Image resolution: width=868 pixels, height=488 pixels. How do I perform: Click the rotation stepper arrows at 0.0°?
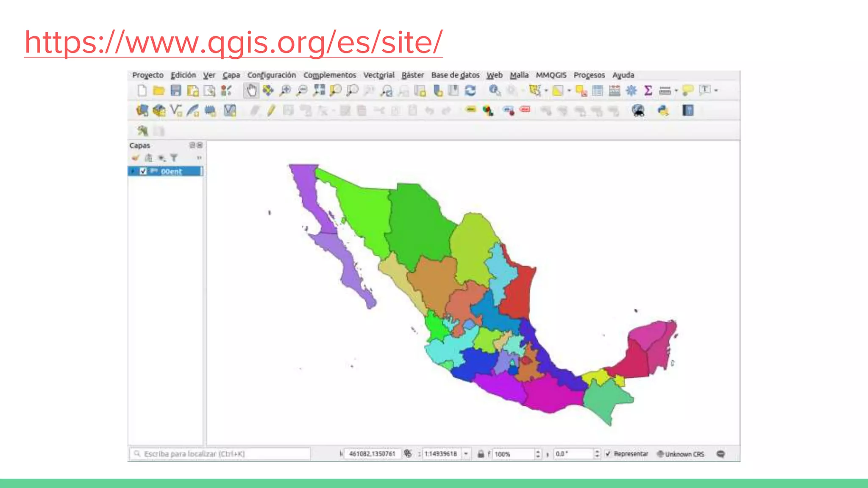pos(597,454)
